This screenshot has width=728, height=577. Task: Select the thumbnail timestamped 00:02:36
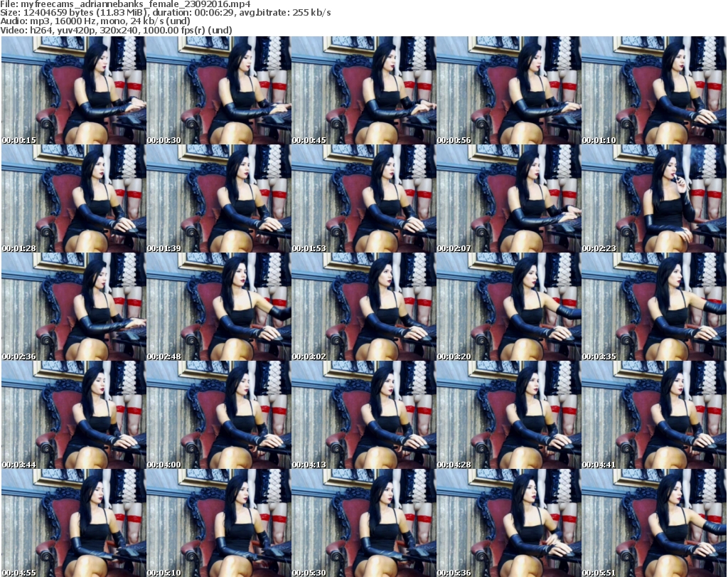74,307
